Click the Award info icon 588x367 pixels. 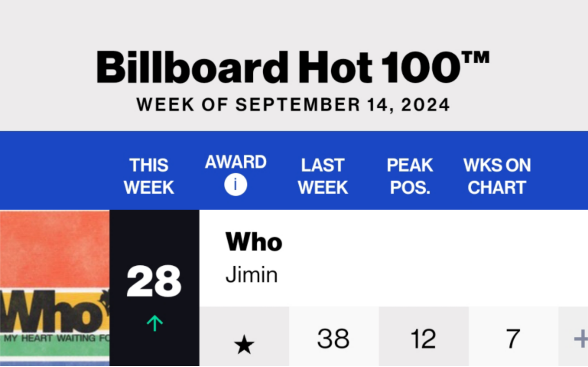pyautogui.click(x=236, y=184)
